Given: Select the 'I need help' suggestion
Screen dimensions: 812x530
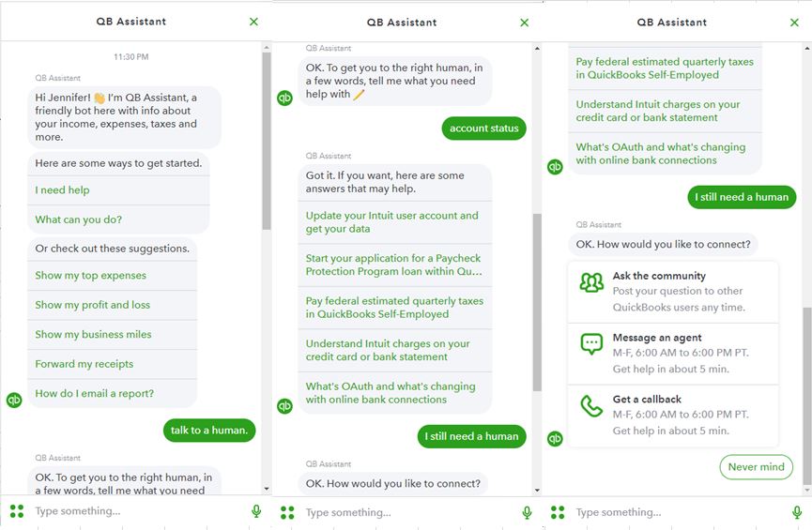Looking at the screenshot, I should (x=63, y=190).
